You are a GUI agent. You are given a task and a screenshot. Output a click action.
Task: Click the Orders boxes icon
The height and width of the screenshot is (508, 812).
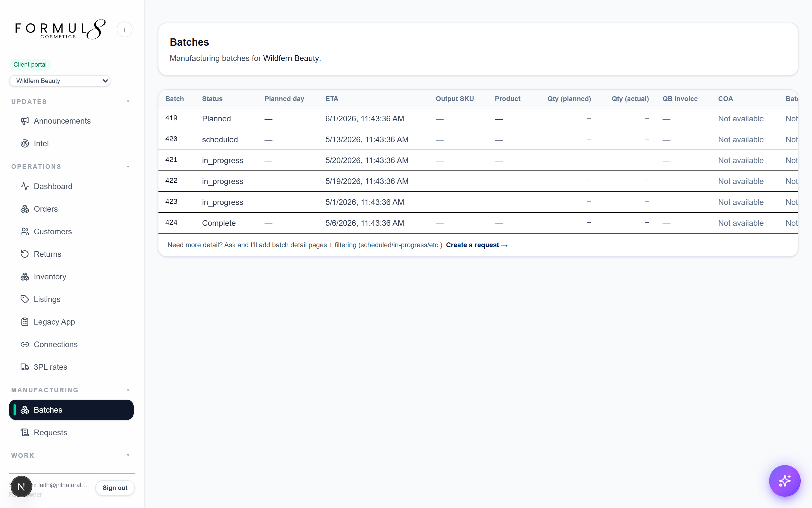25,209
